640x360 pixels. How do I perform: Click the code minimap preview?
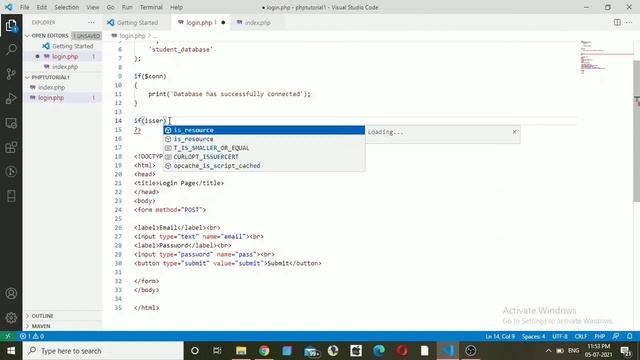(606, 57)
